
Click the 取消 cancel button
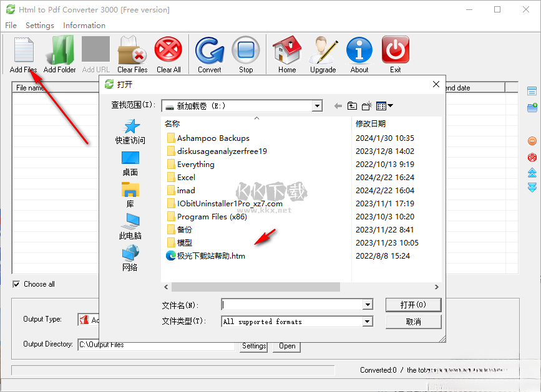pos(413,322)
